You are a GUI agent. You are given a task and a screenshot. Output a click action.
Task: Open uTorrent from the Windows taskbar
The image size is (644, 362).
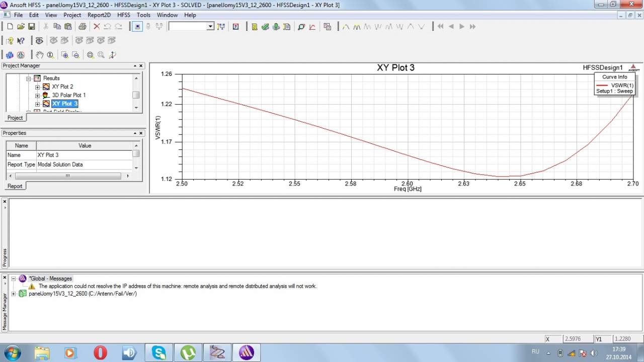coord(188,352)
